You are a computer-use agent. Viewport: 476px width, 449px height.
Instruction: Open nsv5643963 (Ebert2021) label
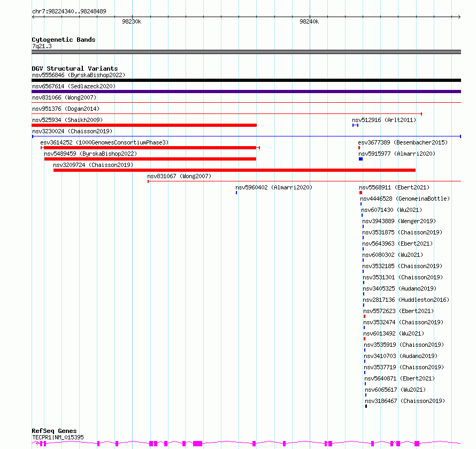pyautogui.click(x=397, y=243)
